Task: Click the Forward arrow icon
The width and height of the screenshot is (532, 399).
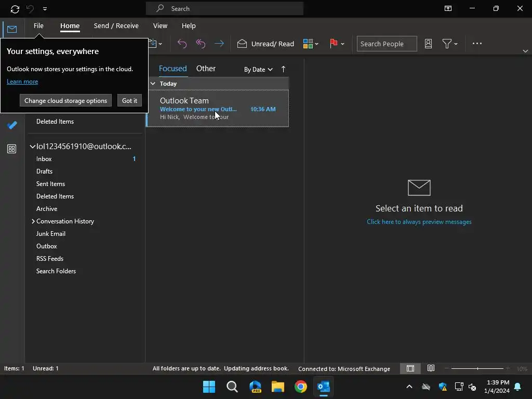Action: click(219, 44)
